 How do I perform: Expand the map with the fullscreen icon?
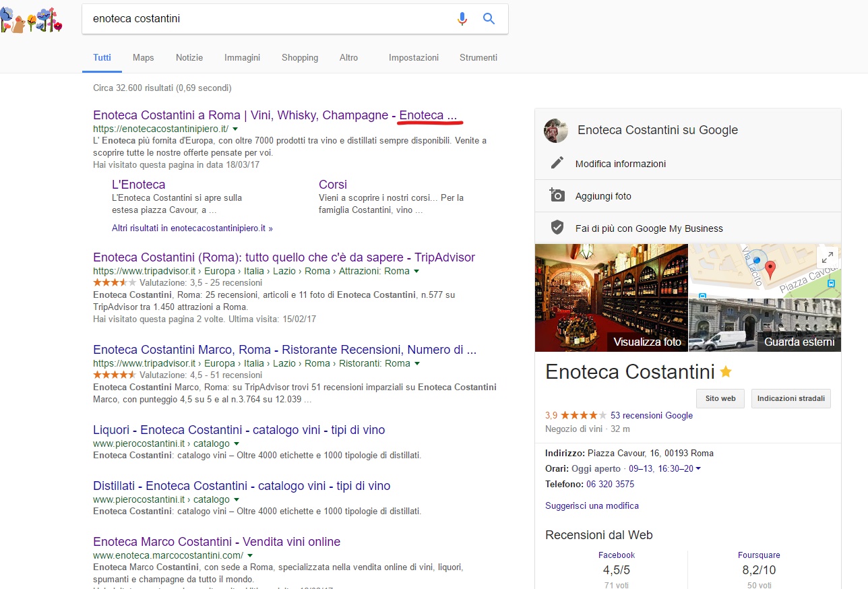828,257
